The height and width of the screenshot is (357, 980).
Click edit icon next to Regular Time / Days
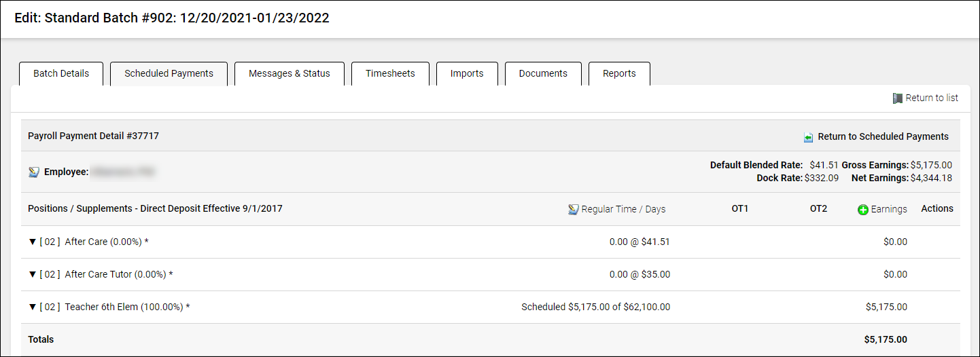pyautogui.click(x=573, y=210)
